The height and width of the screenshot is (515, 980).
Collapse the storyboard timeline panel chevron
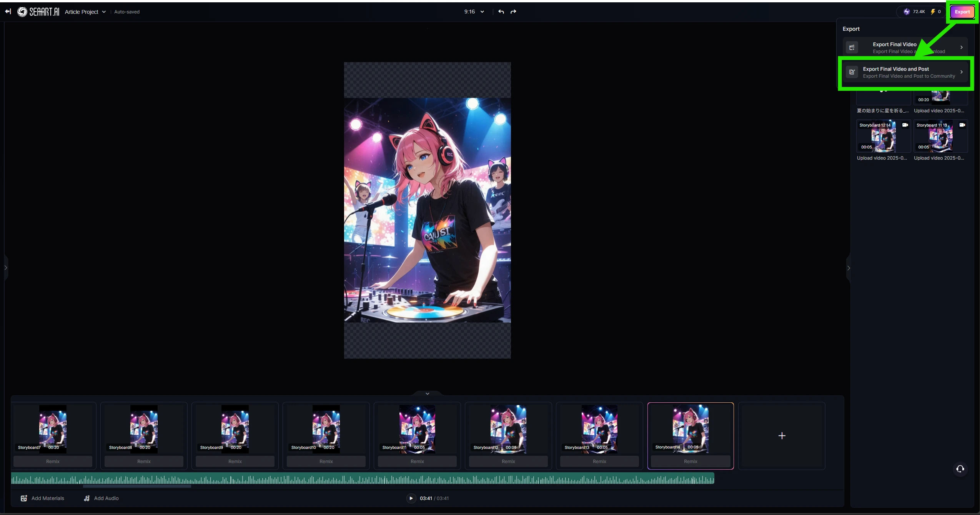tap(427, 393)
